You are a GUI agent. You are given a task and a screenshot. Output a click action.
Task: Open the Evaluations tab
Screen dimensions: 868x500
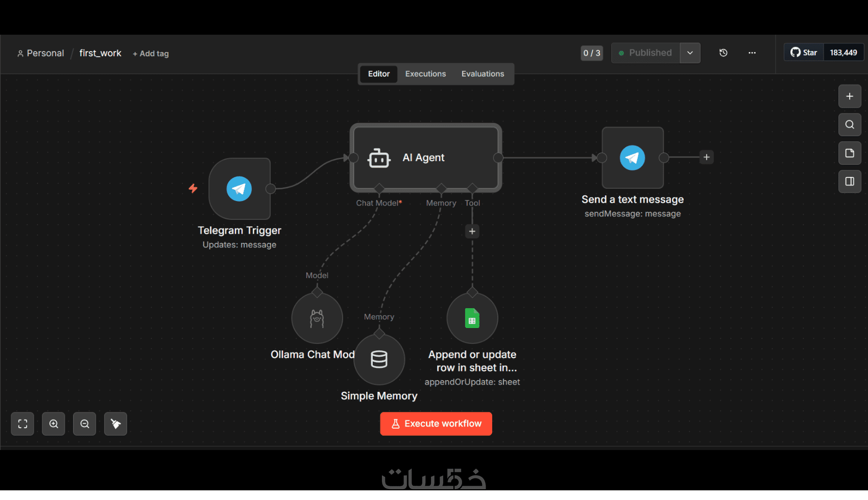pyautogui.click(x=483, y=74)
